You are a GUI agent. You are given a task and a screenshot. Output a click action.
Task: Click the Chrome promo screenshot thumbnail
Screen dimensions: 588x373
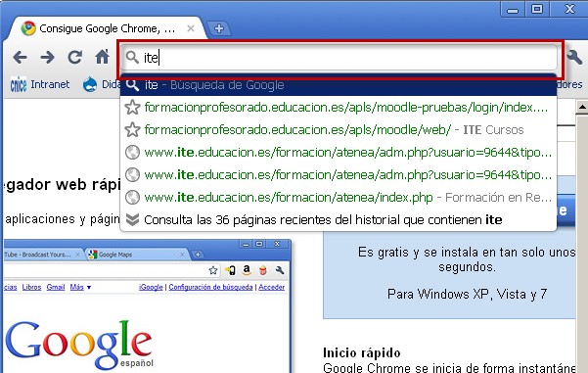147,306
